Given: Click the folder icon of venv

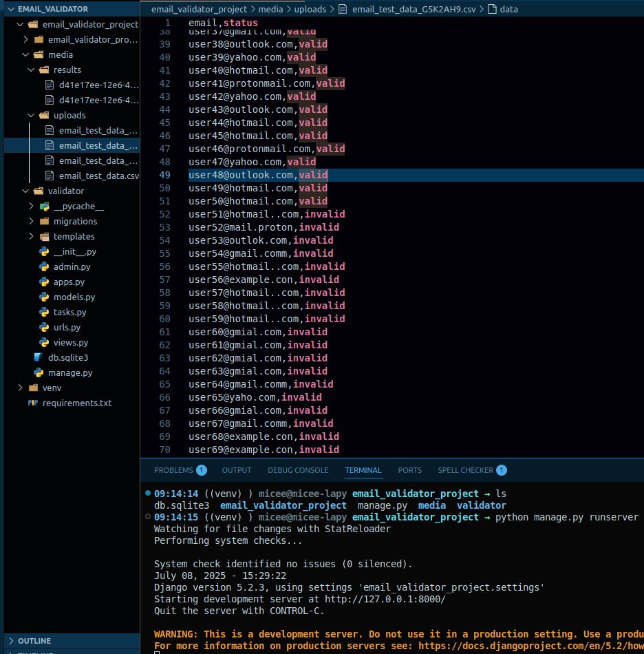Looking at the screenshot, I should pos(33,388).
